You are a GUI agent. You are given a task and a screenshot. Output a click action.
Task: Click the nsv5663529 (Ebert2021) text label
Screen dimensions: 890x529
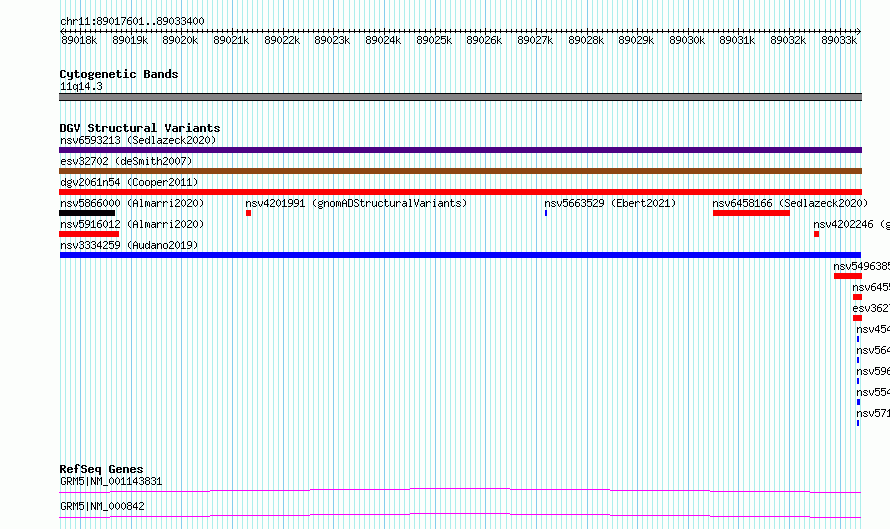pos(610,203)
